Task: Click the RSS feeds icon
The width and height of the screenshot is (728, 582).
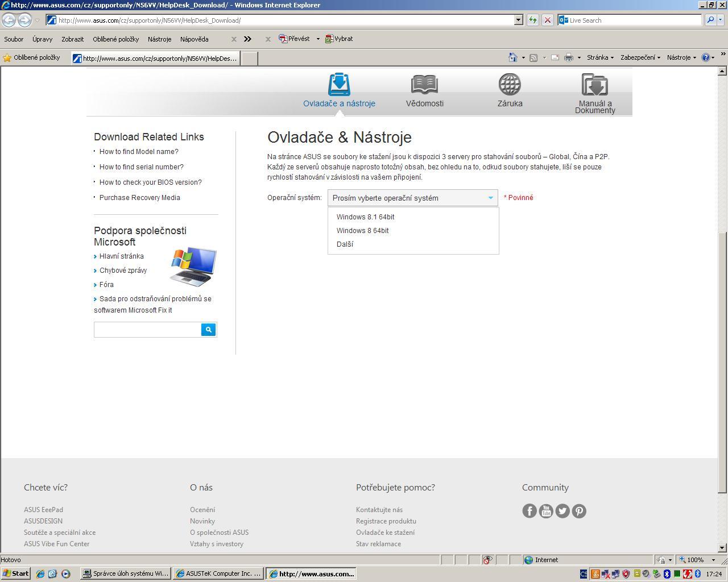Action: click(x=533, y=57)
